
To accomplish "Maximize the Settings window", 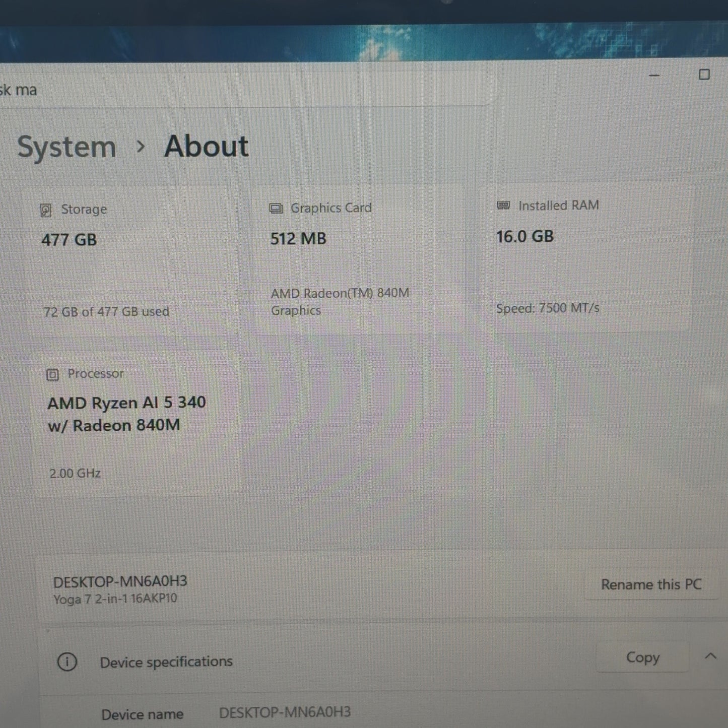I will [x=704, y=75].
